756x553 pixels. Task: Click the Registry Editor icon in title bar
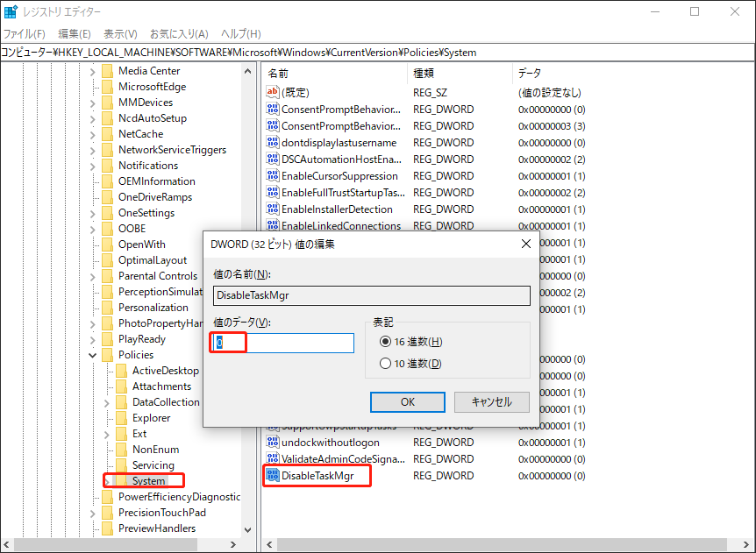click(11, 11)
